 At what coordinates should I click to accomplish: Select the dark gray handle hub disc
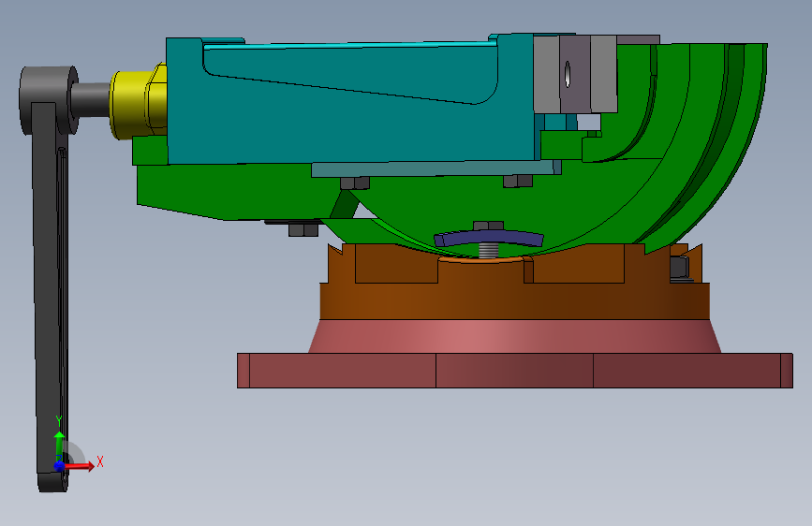(x=48, y=100)
